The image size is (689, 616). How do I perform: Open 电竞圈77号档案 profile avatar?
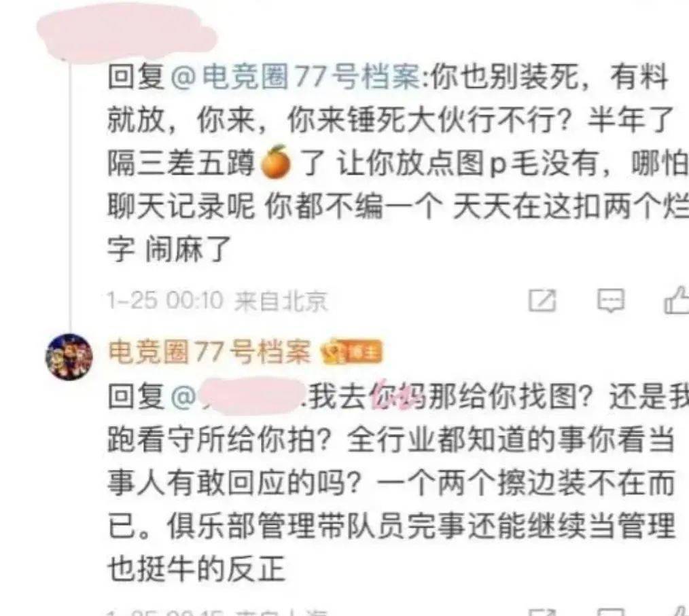pos(69,357)
